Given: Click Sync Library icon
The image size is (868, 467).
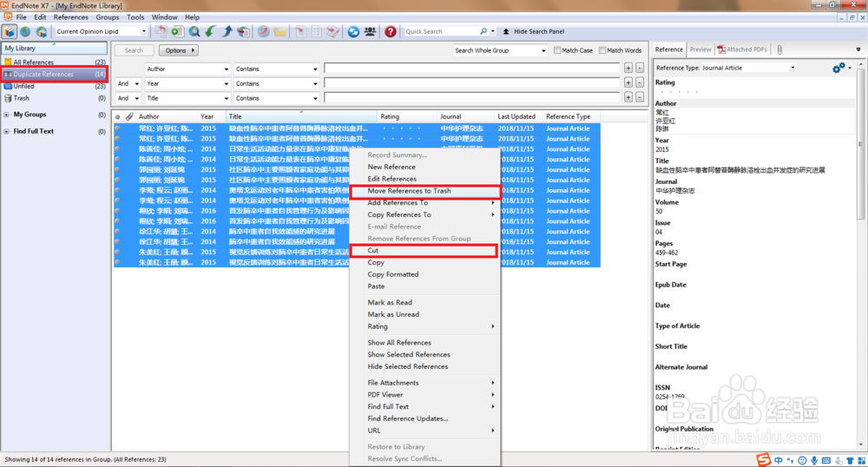Looking at the screenshot, I should point(353,31).
